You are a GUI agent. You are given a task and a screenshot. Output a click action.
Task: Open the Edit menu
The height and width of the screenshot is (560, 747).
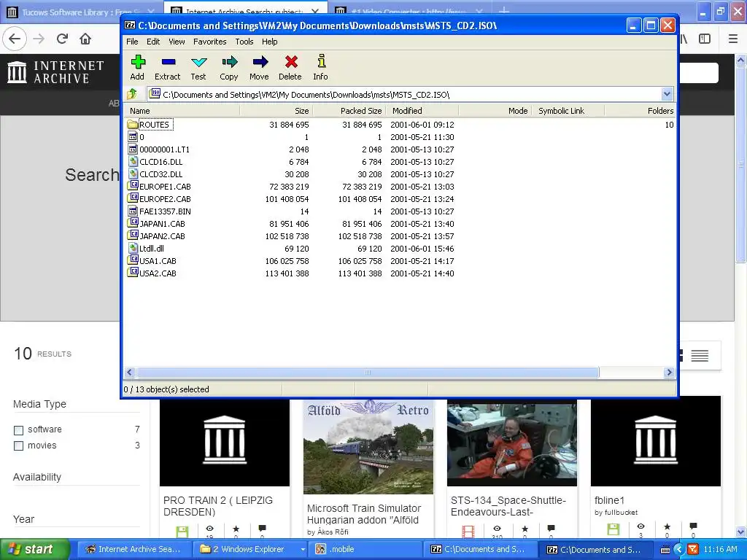[153, 42]
